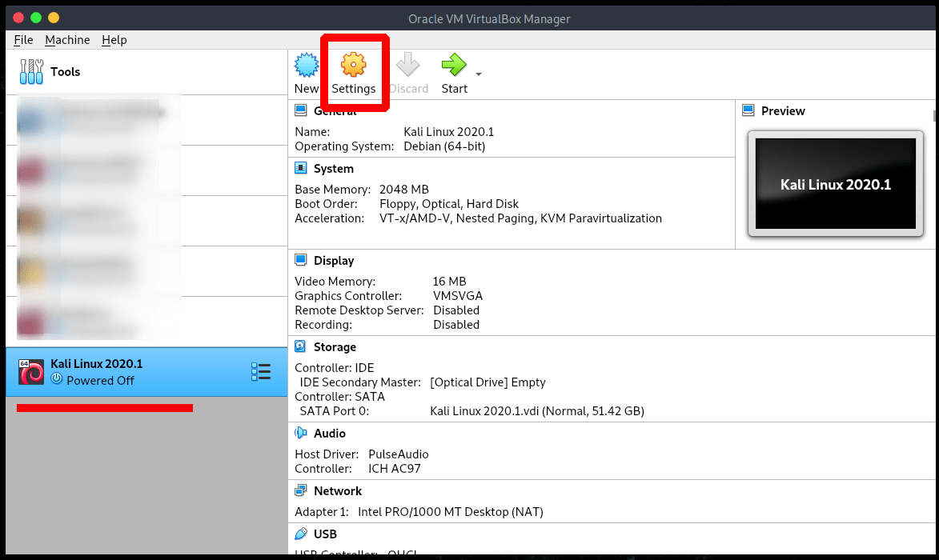Click the 'VMSVGA' graphics controller value

click(458, 296)
